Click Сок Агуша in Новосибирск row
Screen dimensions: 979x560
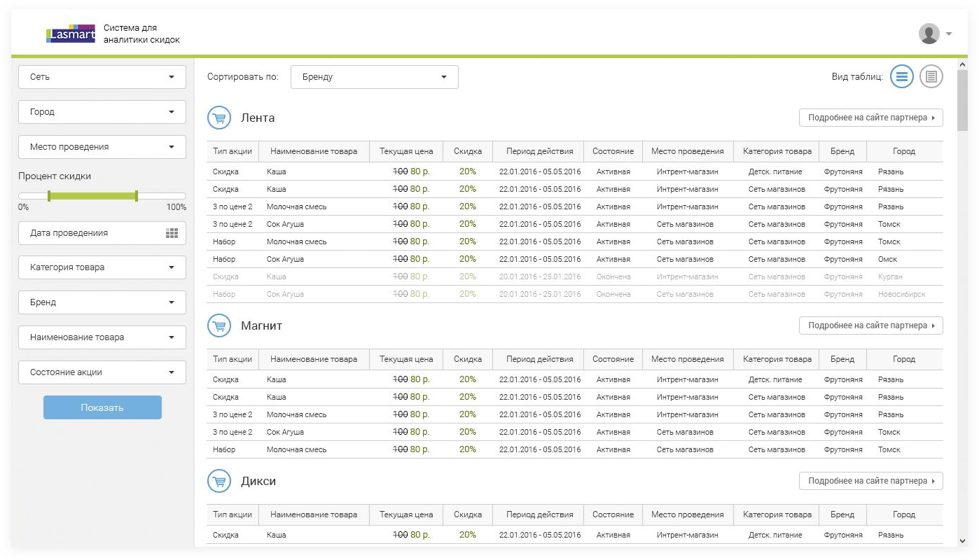point(285,294)
